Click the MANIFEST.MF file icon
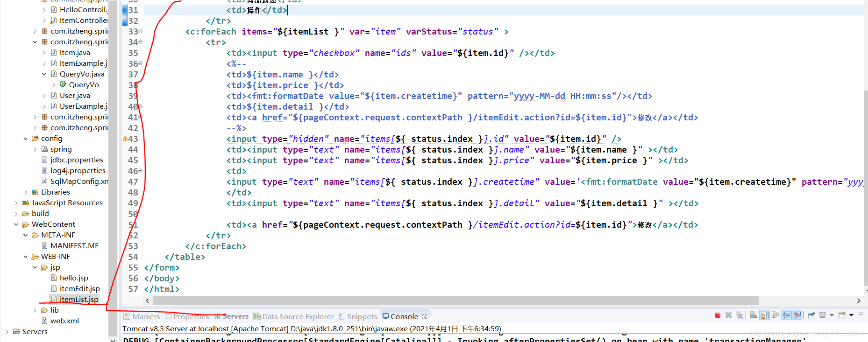The width and height of the screenshot is (868, 342). pos(45,245)
